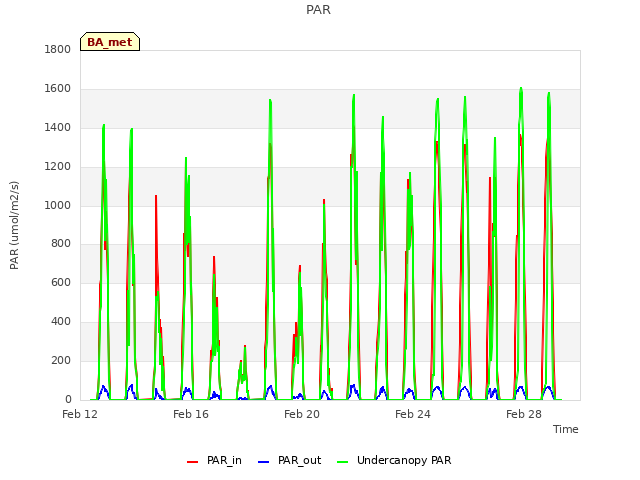Viewport: 640px width, 480px height.
Task: Click the 800 y-axis tick label
Action: [x=61, y=244]
